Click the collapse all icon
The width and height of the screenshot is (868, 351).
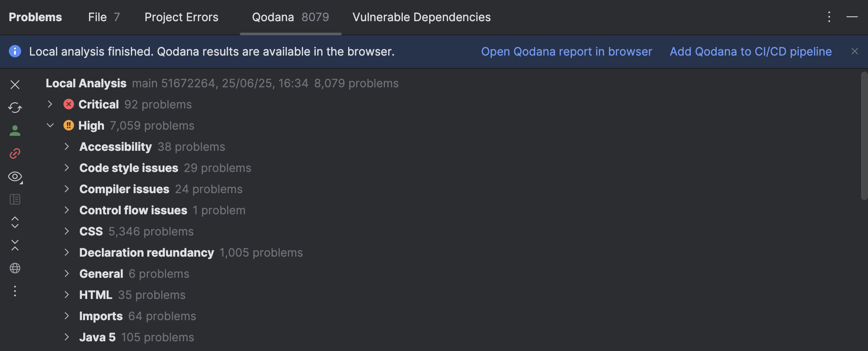coord(15,245)
